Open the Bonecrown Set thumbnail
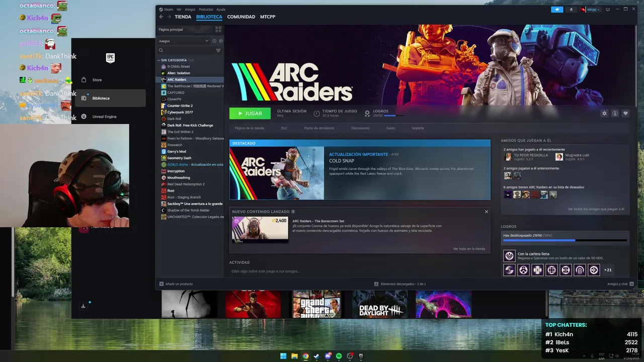 260,230
